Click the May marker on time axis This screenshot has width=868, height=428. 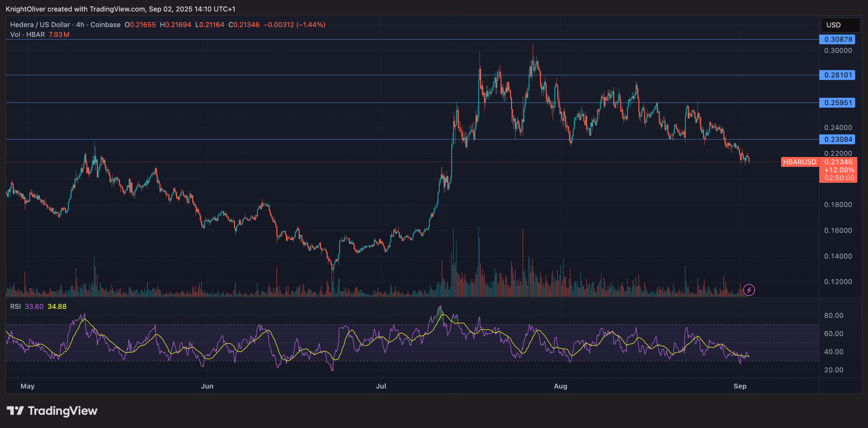(27, 386)
